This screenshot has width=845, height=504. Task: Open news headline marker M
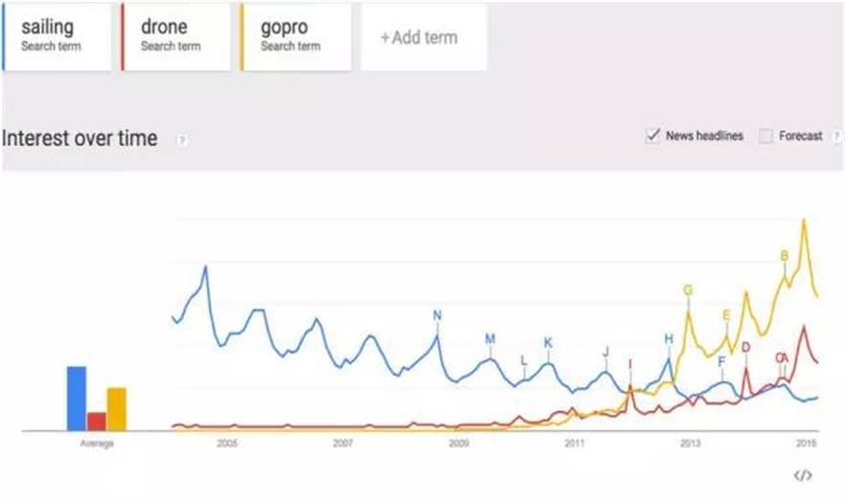coord(490,338)
